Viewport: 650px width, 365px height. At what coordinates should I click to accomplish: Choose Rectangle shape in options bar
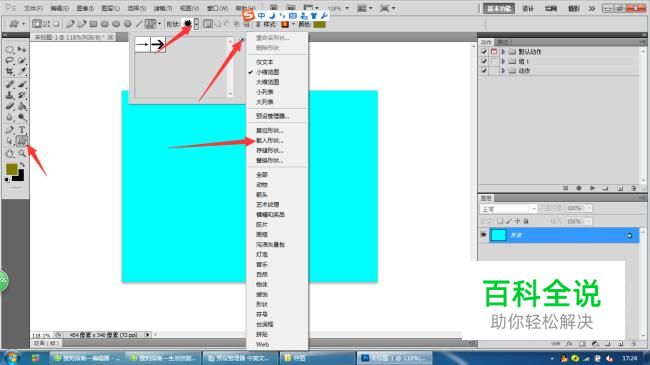(x=94, y=24)
